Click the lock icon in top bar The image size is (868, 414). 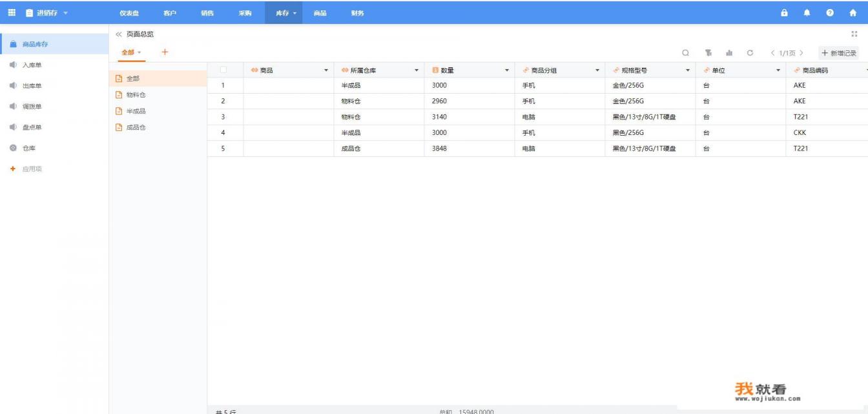784,13
